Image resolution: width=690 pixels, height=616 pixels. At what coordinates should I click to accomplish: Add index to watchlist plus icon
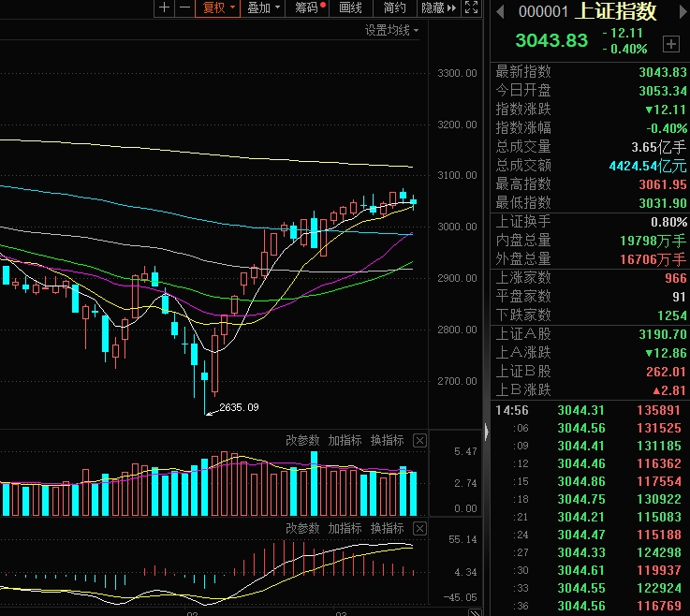(x=671, y=44)
